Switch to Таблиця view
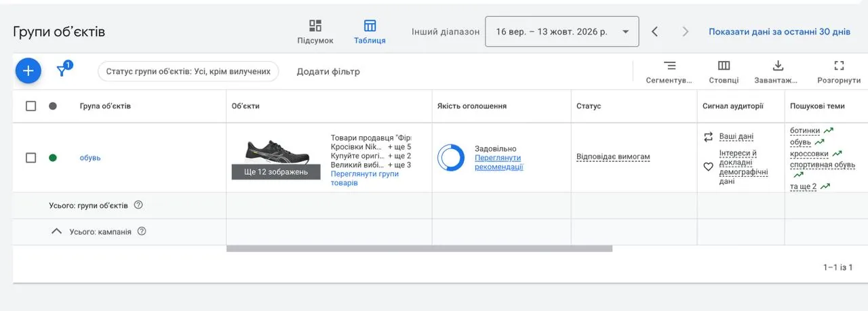868x311 pixels. click(370, 32)
